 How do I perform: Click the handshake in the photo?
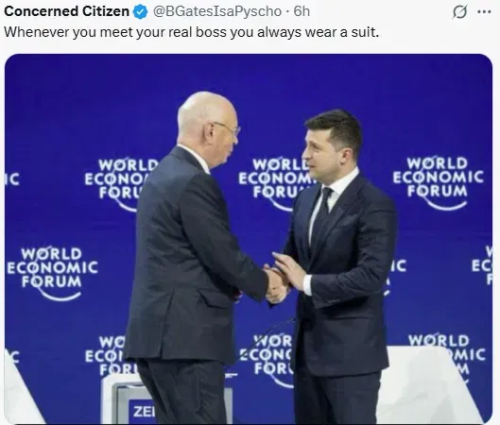point(279,278)
